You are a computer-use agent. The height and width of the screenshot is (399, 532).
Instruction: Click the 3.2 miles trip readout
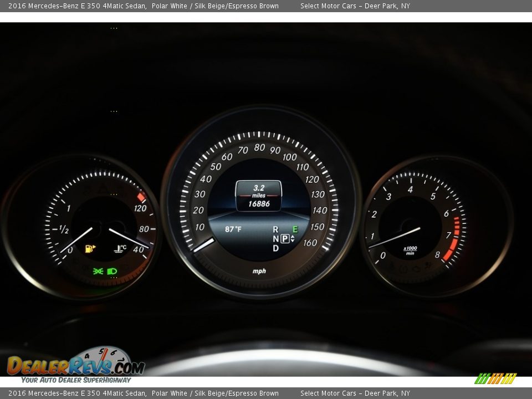coord(259,188)
